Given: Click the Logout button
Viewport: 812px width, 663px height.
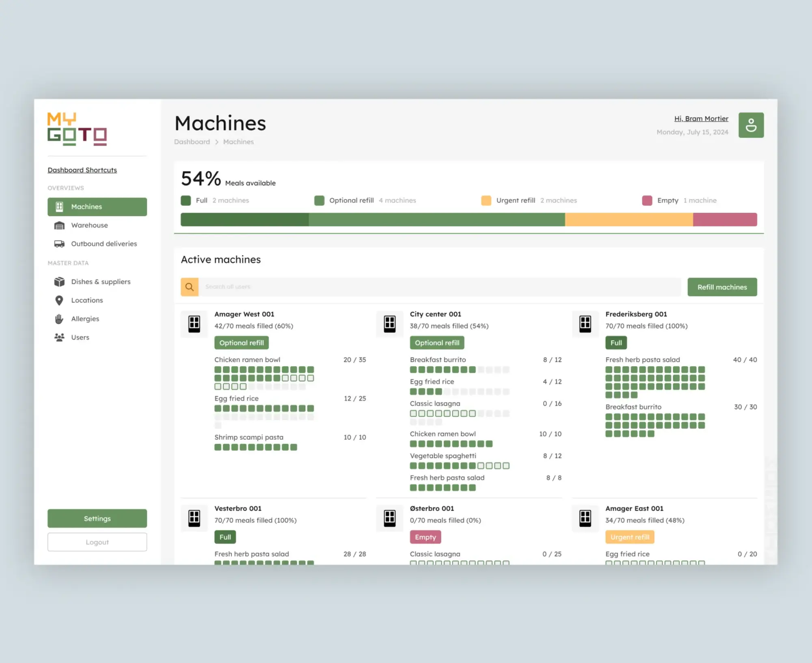Looking at the screenshot, I should [x=97, y=542].
